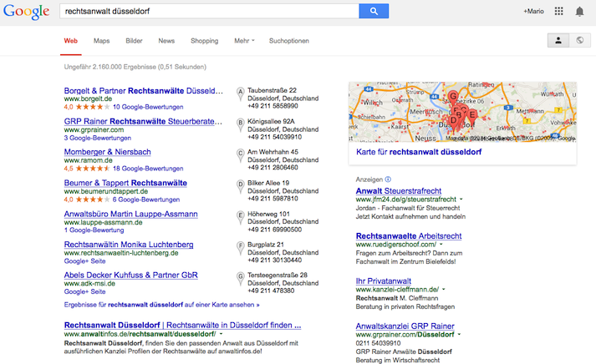Click the search input field

coord(209,11)
